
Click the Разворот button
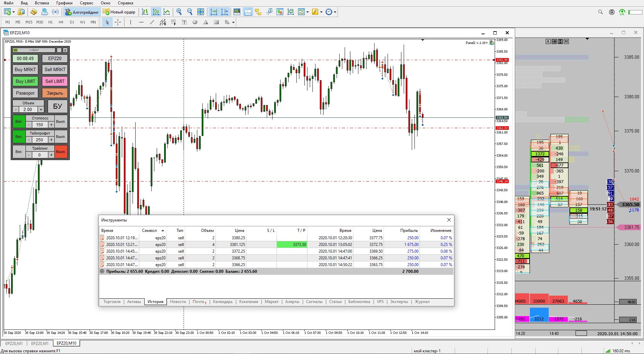(25, 93)
